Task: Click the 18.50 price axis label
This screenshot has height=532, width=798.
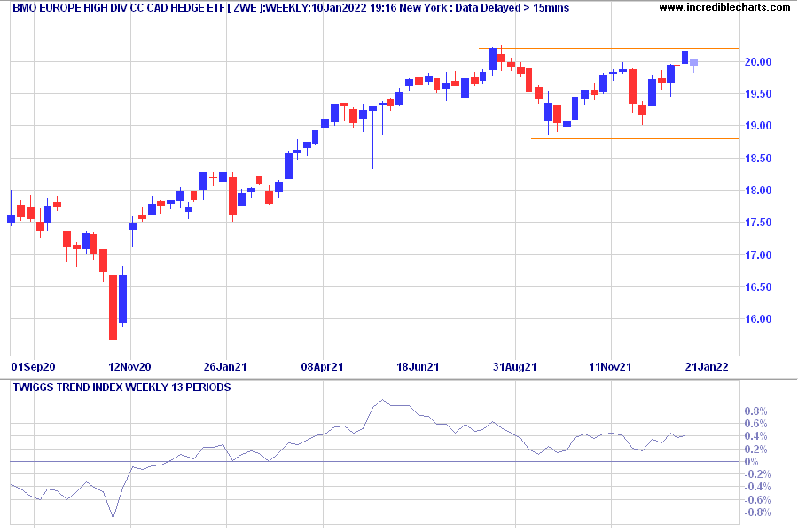Action: [x=758, y=159]
